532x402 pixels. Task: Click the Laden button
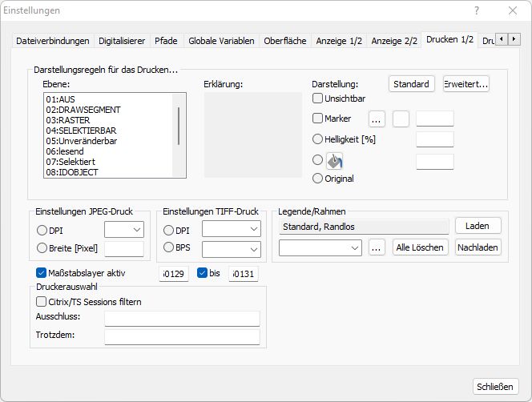[478, 226]
